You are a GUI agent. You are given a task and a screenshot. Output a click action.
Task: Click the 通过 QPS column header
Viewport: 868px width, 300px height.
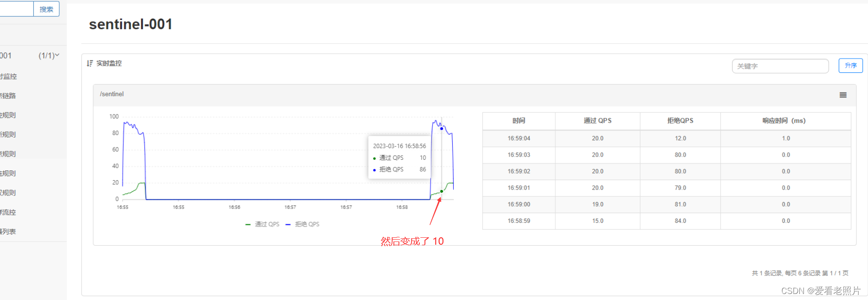tap(598, 121)
